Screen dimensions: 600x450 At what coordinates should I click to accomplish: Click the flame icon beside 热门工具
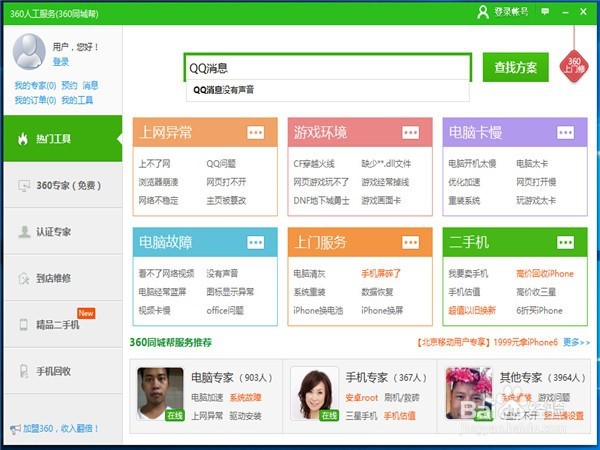point(23,139)
